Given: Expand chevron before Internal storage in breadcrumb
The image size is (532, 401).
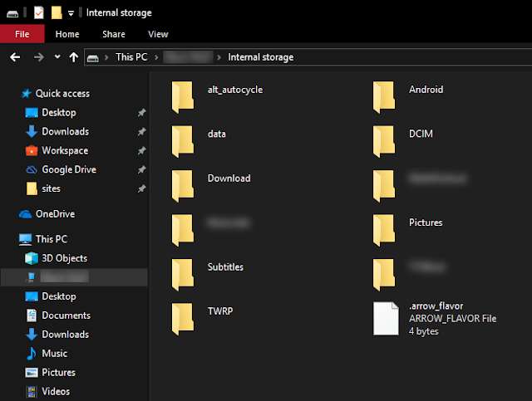Looking at the screenshot, I should tap(219, 57).
